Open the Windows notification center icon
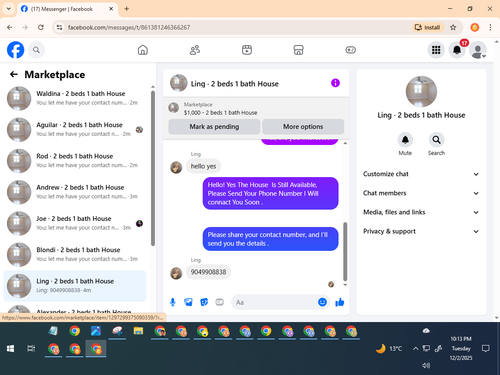Viewport: 500px width, 375px height. [486, 349]
